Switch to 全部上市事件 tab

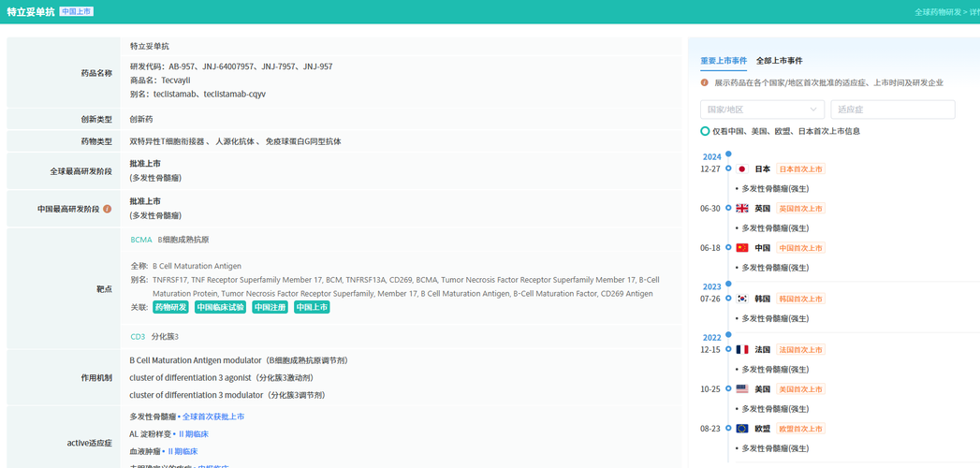point(780,61)
